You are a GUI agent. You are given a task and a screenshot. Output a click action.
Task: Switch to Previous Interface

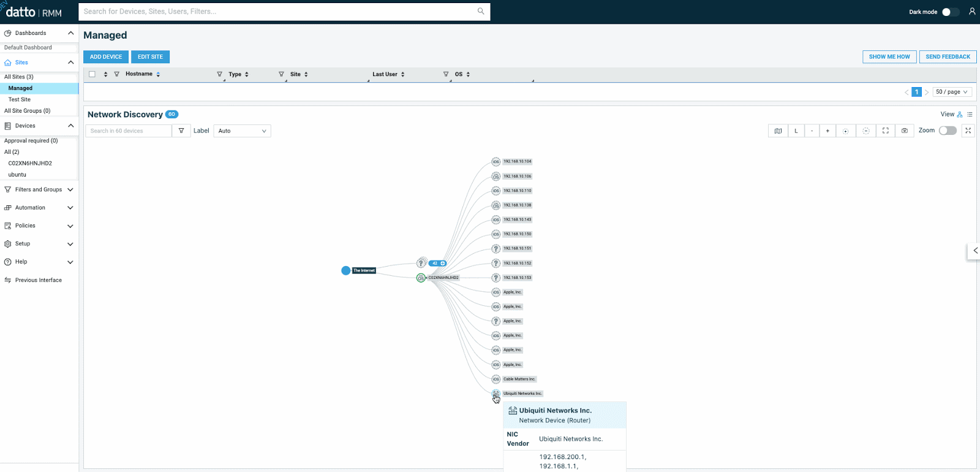[x=39, y=280]
